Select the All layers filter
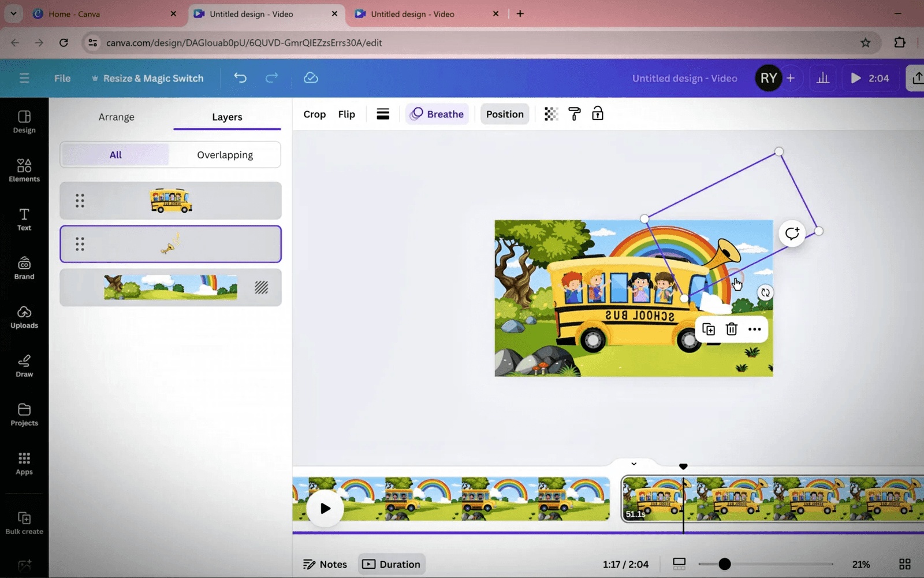The width and height of the screenshot is (924, 578). tap(115, 155)
